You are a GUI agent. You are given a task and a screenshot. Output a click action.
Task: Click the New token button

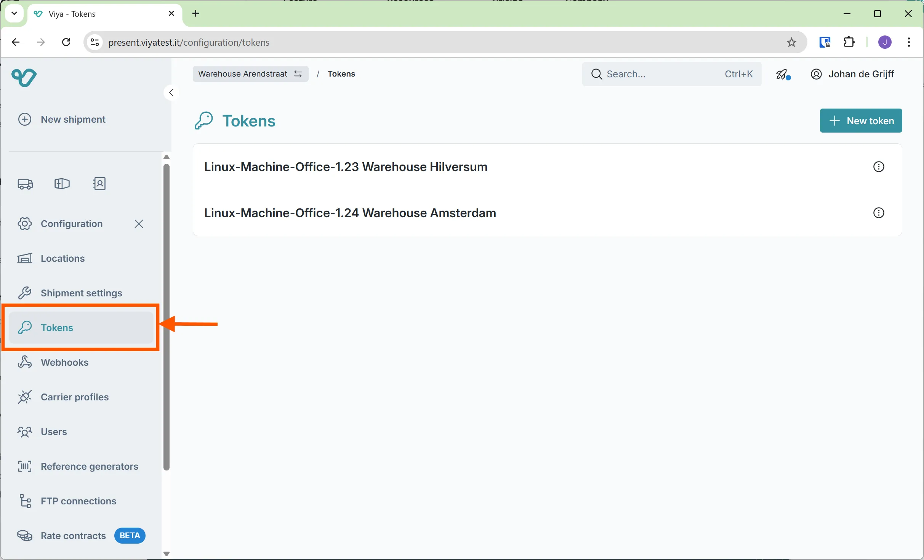[861, 121]
